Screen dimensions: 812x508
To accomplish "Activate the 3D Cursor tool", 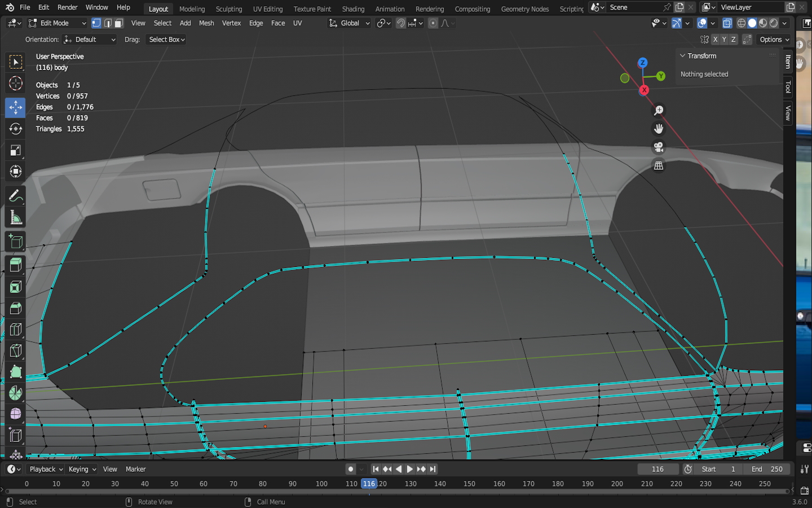I will click(x=15, y=84).
